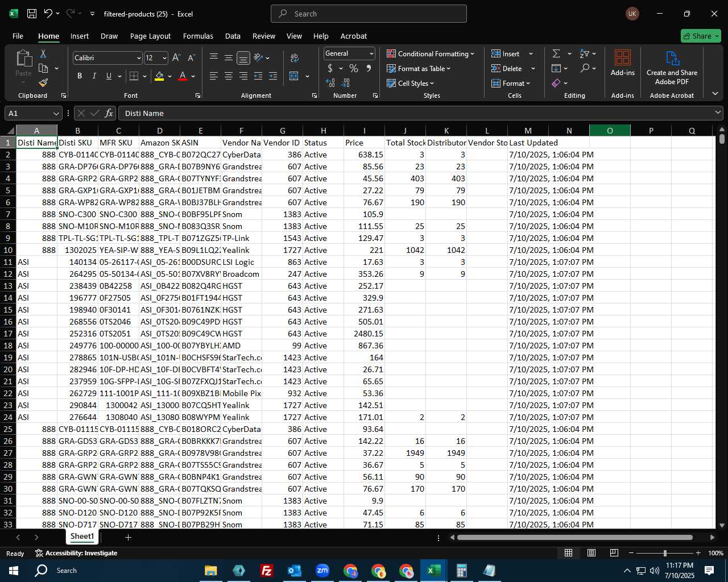Toggle Wrap Text

(294, 57)
